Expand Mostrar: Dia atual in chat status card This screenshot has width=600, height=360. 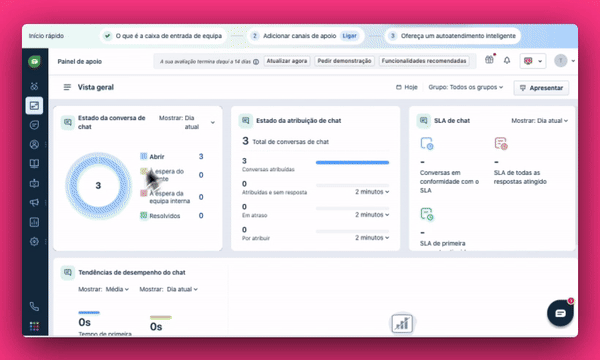(x=187, y=122)
